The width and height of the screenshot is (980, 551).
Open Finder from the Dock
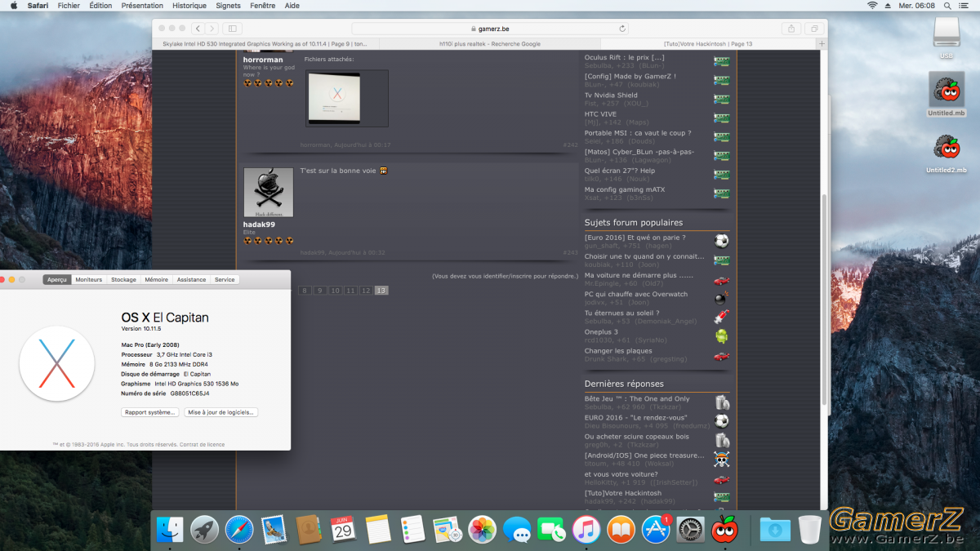pyautogui.click(x=170, y=530)
